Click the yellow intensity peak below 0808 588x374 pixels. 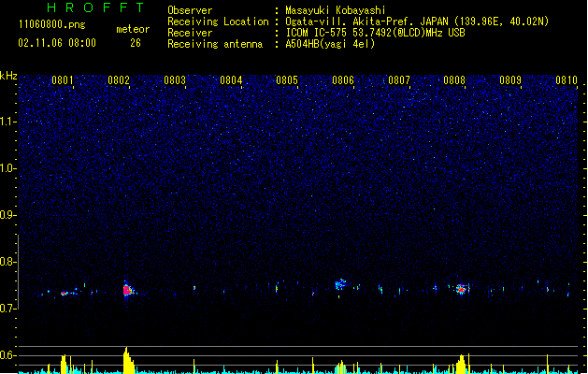tap(461, 364)
